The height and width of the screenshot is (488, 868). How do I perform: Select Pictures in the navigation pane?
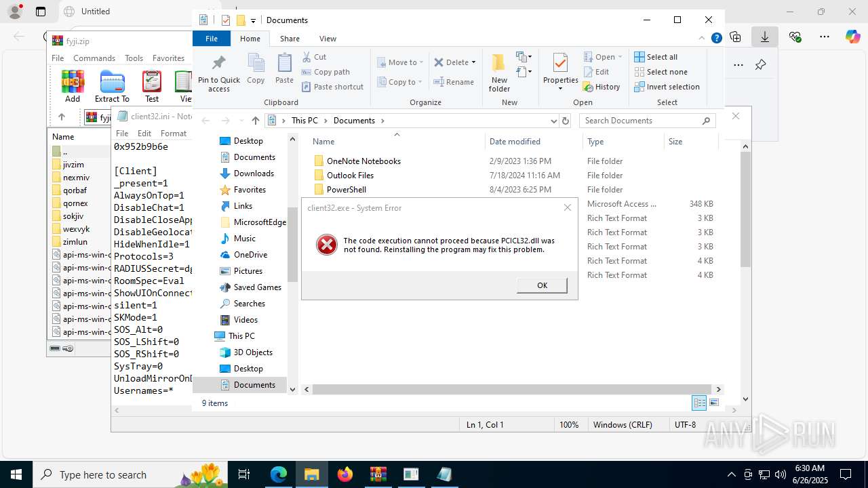coord(248,271)
